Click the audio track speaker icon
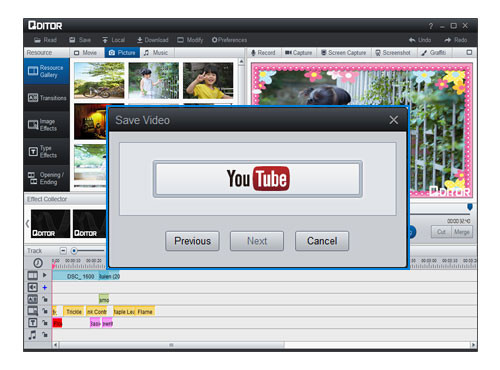500x370 pixels. [x=33, y=287]
